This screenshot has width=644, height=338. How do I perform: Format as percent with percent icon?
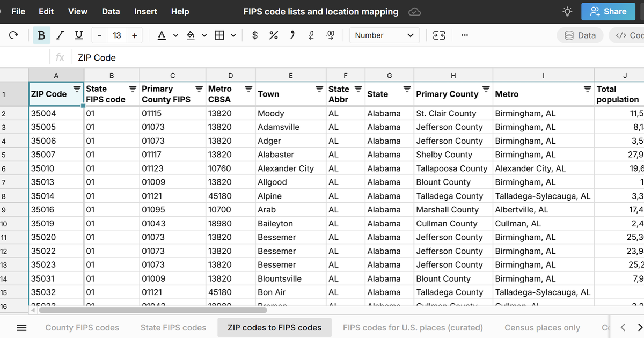pos(274,35)
